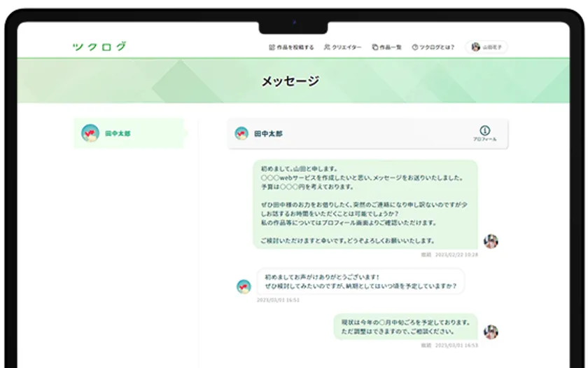Click 田中太郎's avatar in the chat header
This screenshot has width=588, height=368.
point(241,133)
